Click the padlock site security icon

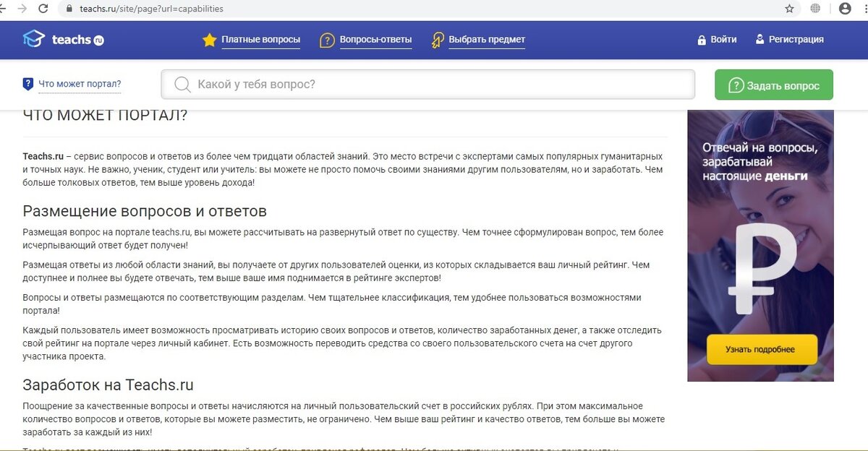pyautogui.click(x=69, y=9)
